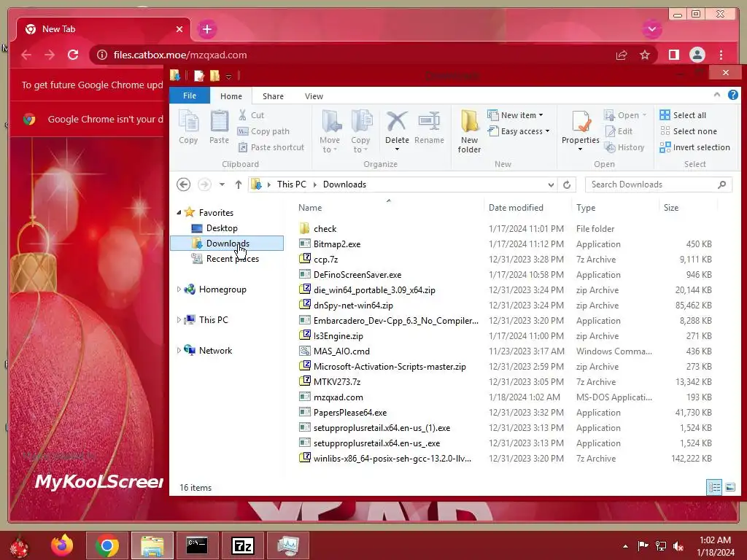Expand the Homegroup tree node
The height and width of the screenshot is (560, 747).
[179, 289]
